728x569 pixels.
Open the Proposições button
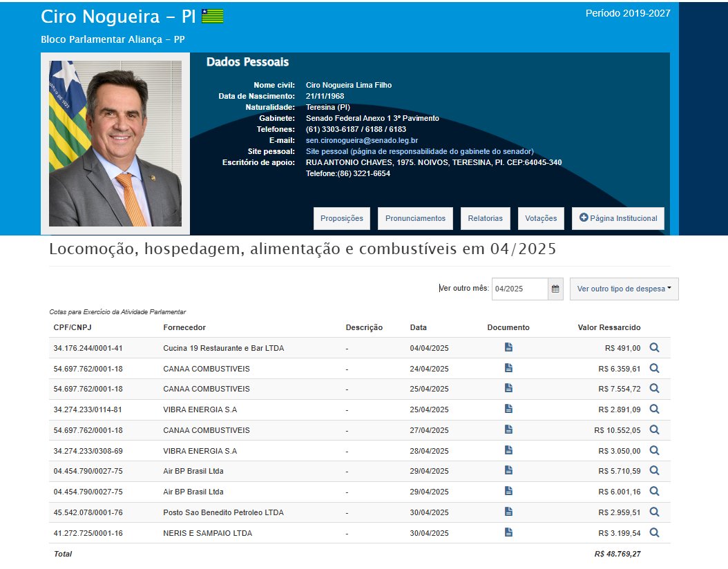coord(342,218)
